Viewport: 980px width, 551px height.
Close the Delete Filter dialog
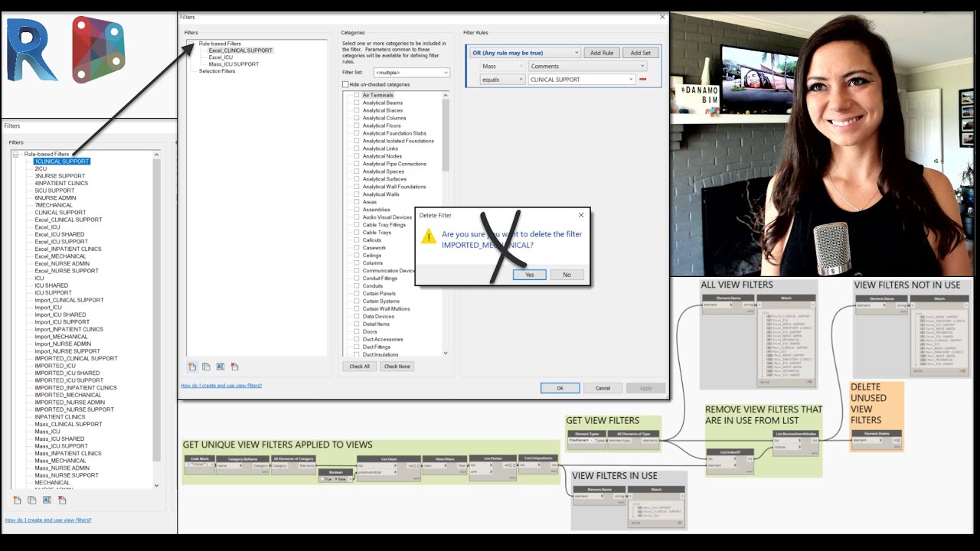coord(580,215)
